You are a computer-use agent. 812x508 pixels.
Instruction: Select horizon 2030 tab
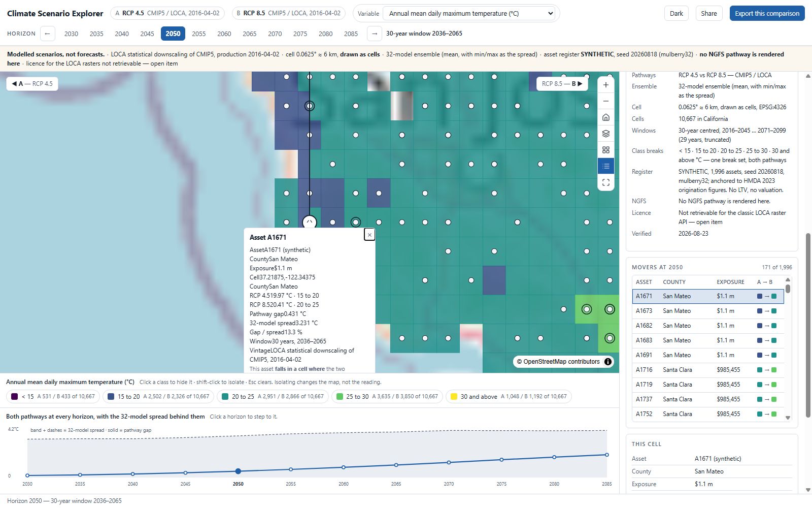click(71, 34)
